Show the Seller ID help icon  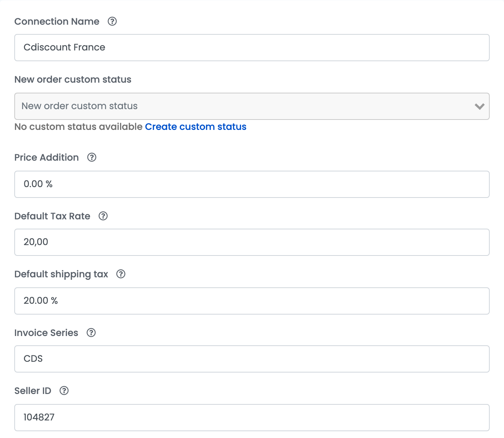point(64,391)
